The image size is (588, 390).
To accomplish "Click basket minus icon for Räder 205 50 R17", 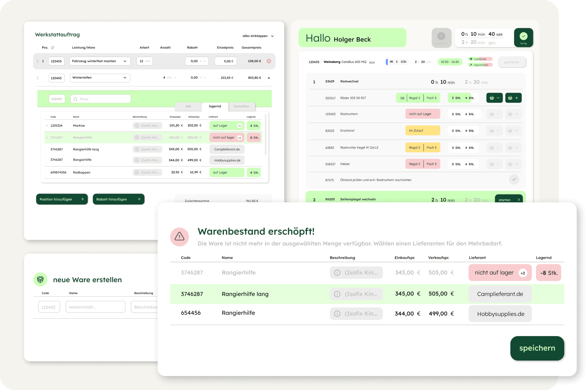I will pos(494,98).
